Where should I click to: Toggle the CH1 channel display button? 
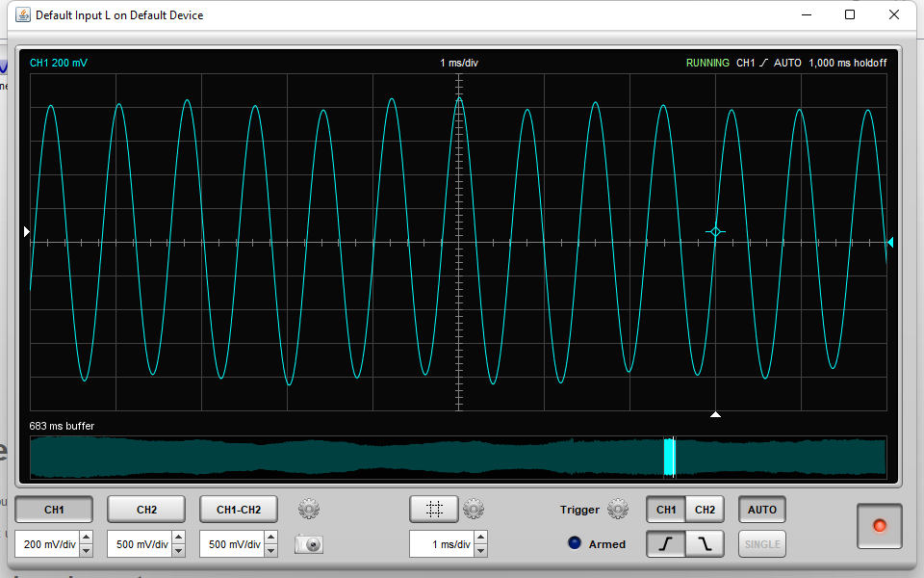pyautogui.click(x=54, y=510)
